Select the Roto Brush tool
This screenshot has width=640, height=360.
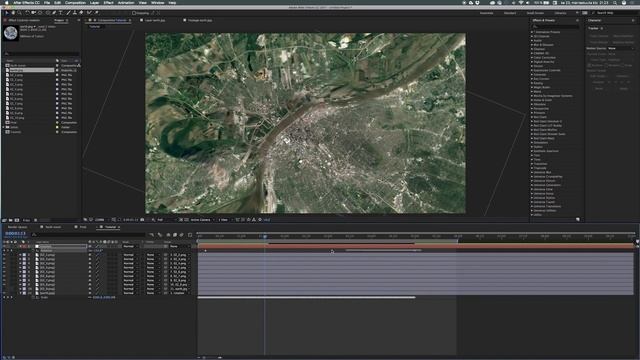coord(89,13)
